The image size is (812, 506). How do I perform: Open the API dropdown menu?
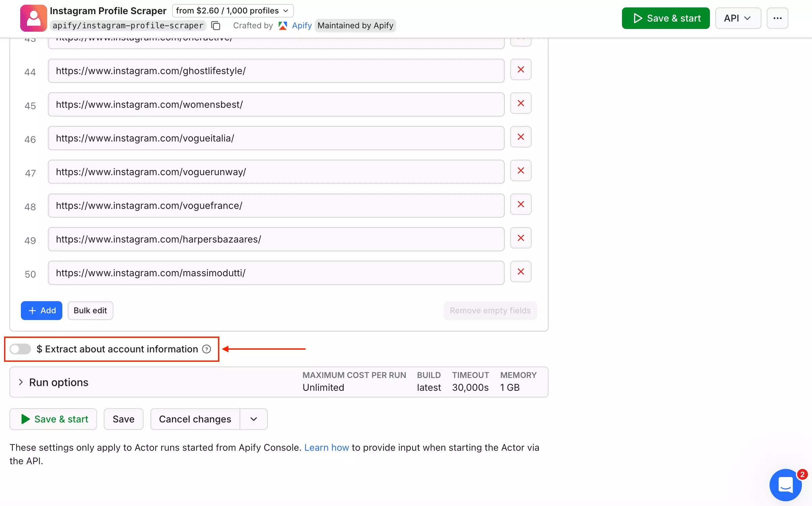738,18
